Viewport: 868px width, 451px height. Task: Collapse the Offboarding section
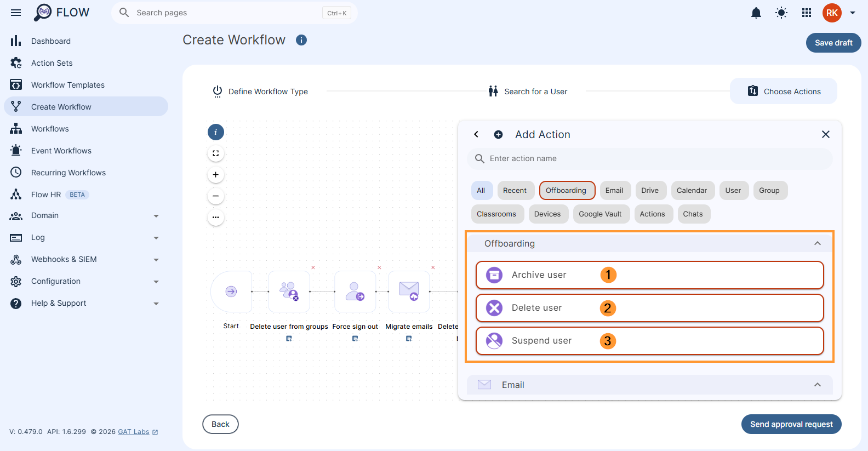point(817,243)
